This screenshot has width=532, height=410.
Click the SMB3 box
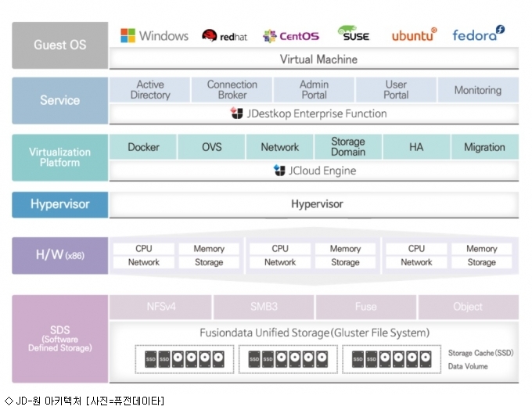pos(264,307)
